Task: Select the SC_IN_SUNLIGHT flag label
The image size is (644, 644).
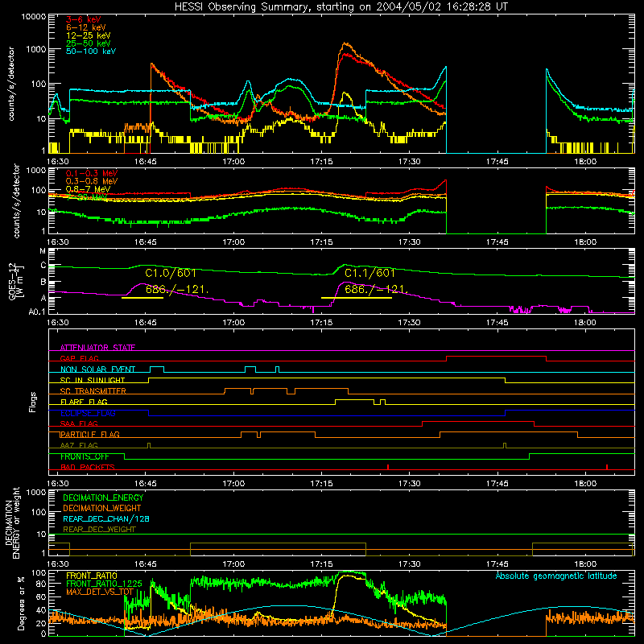Action: click(x=93, y=380)
